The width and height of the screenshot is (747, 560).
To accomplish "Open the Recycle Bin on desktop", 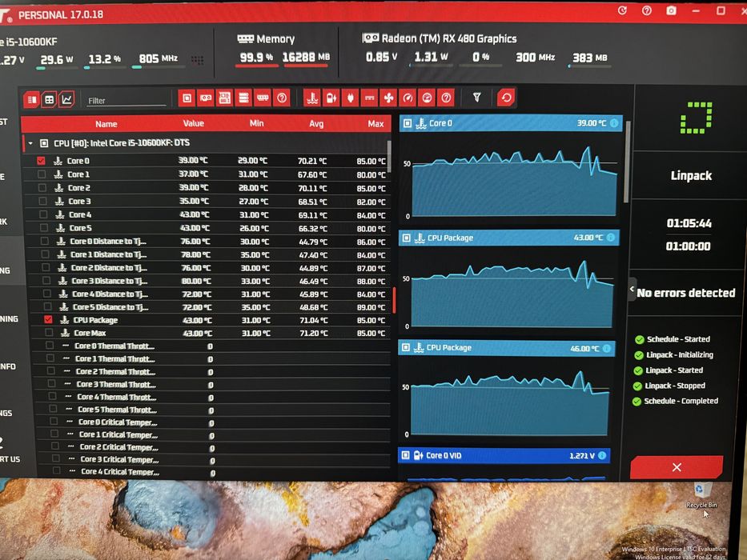I will coord(701,495).
